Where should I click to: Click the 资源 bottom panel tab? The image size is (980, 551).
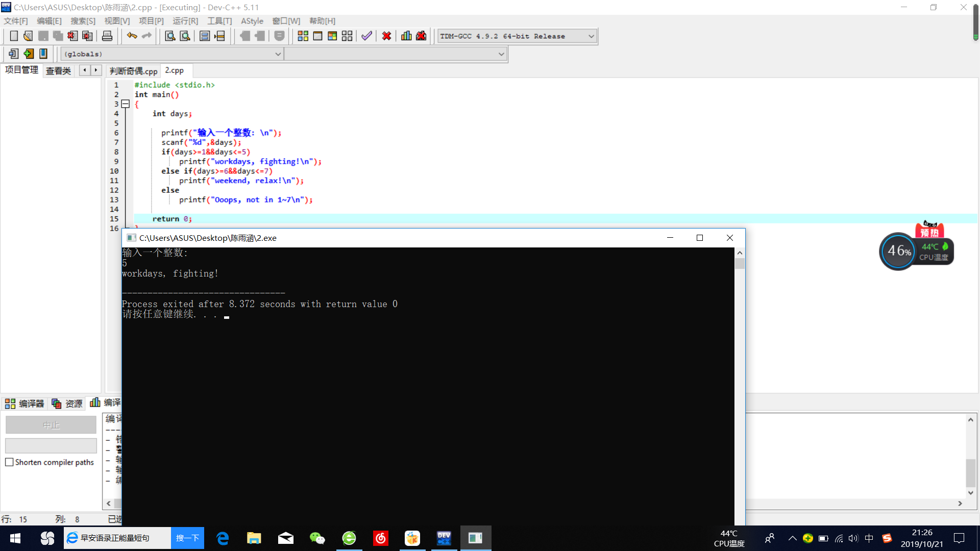[x=67, y=404]
